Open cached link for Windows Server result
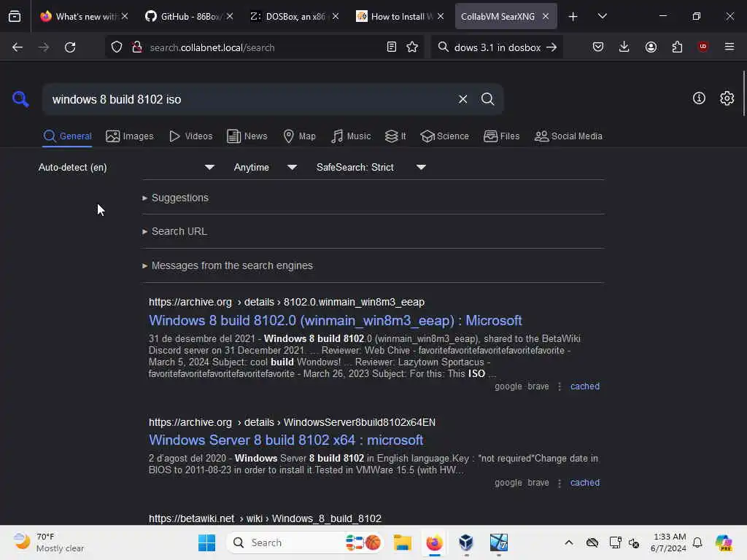Screen dimensions: 747x560 pos(585,483)
